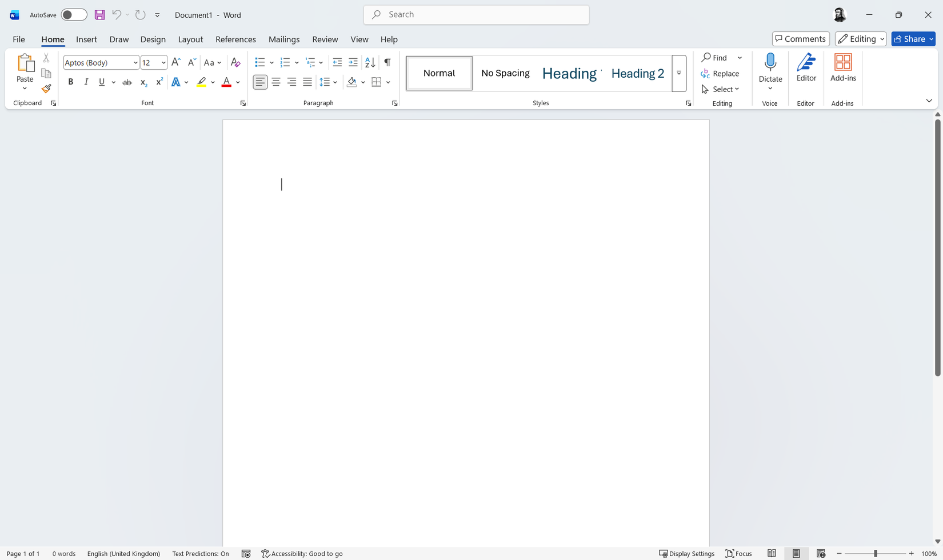Open the Comments panel
The height and width of the screenshot is (560, 943).
[800, 38]
